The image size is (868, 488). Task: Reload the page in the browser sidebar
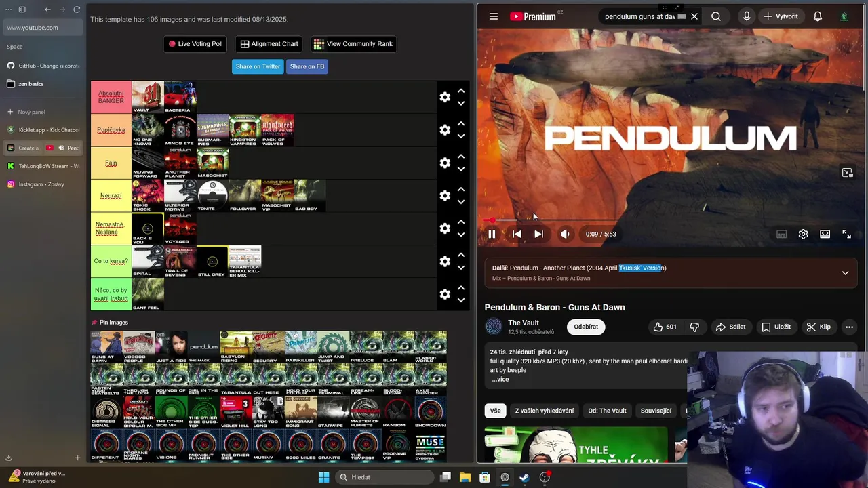pyautogui.click(x=77, y=9)
